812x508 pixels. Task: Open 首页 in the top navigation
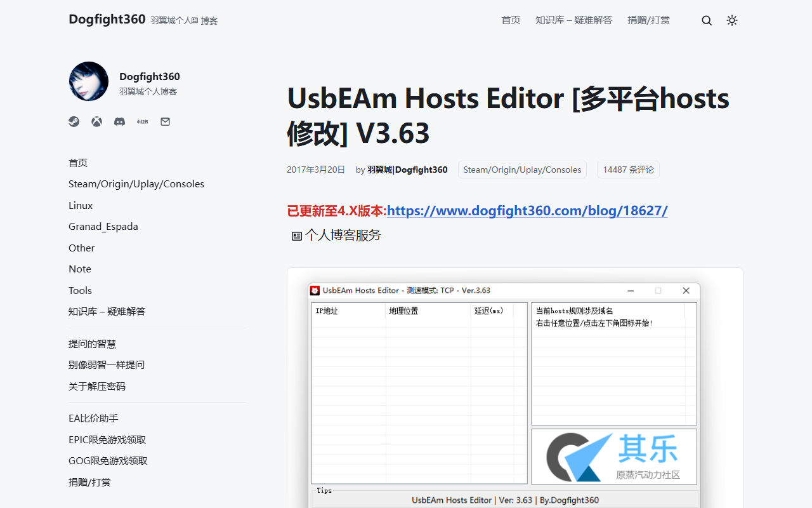pyautogui.click(x=511, y=20)
